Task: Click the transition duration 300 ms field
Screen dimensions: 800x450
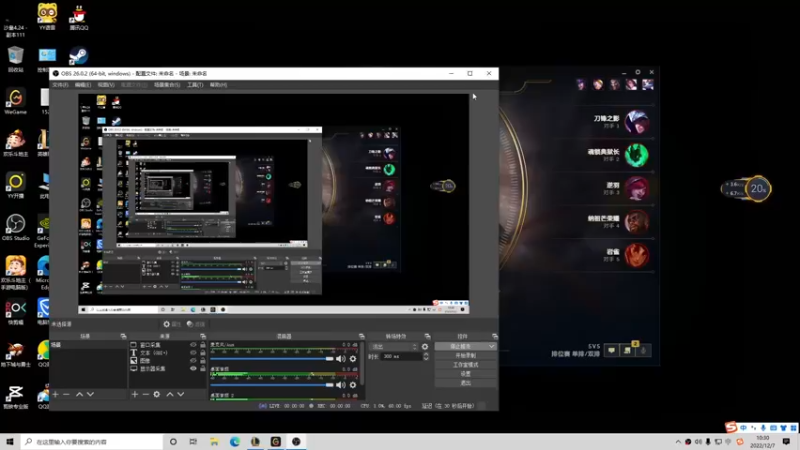Action: coord(402,357)
